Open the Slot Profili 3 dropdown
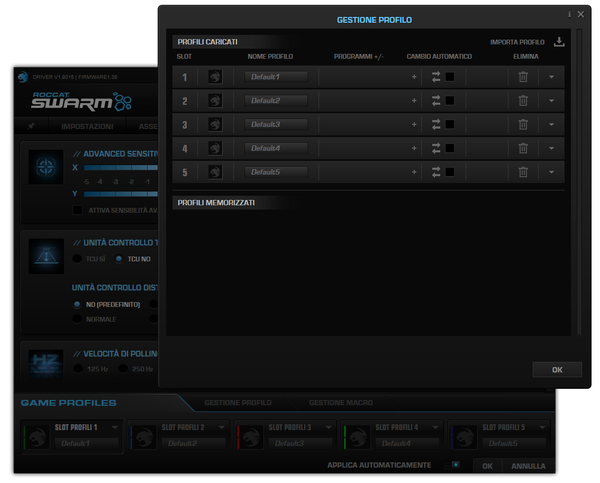This screenshot has height=483, width=600. coord(328,427)
